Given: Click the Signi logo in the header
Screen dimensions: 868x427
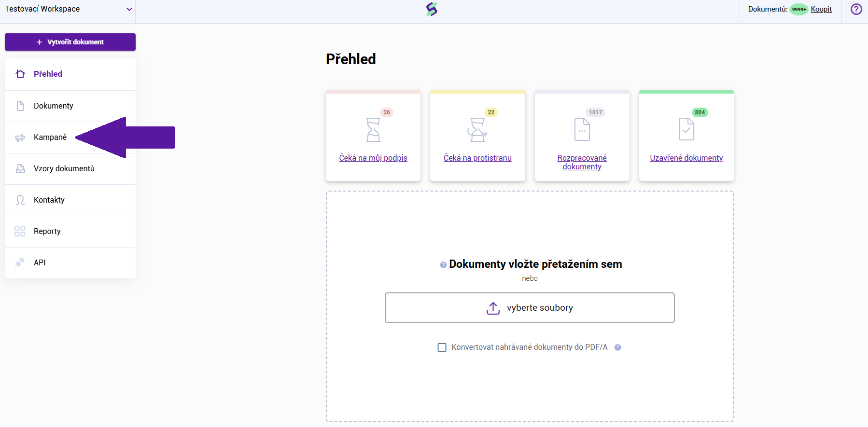Looking at the screenshot, I should pos(432,9).
